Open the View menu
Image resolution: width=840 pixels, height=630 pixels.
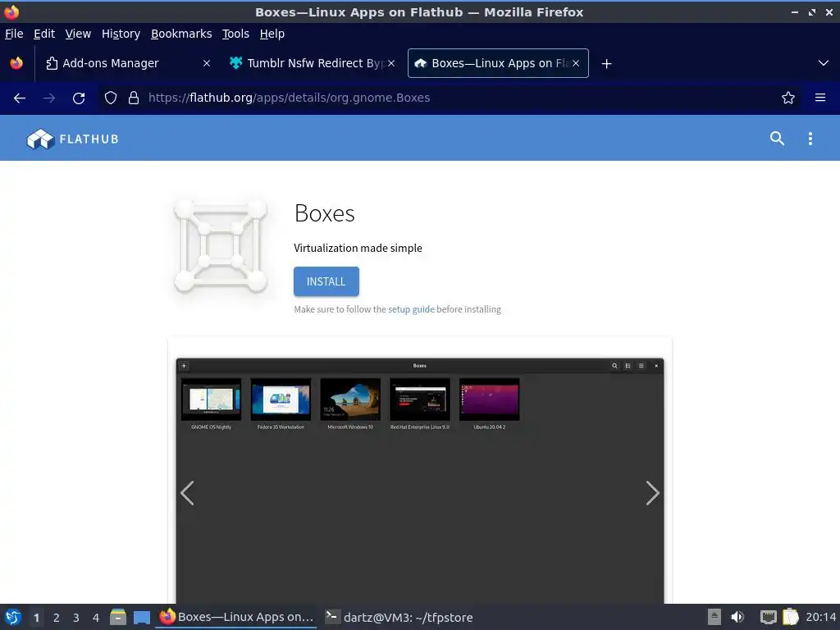click(78, 34)
